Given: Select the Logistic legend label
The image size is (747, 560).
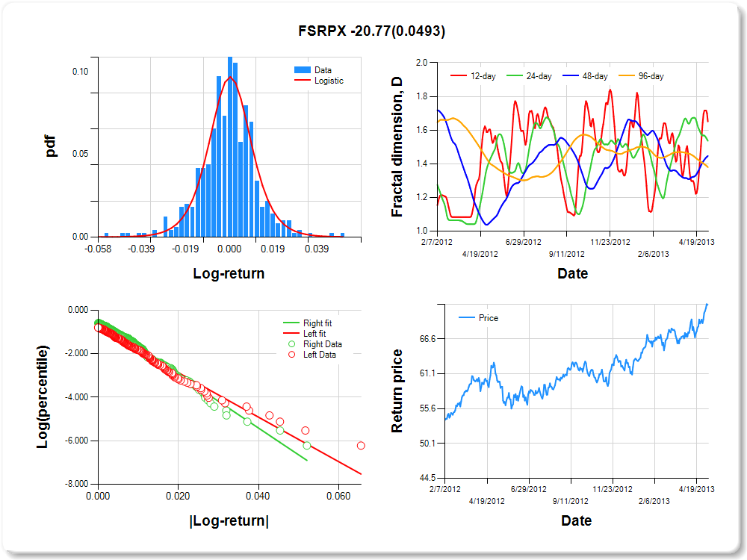Looking at the screenshot, I should 329,81.
